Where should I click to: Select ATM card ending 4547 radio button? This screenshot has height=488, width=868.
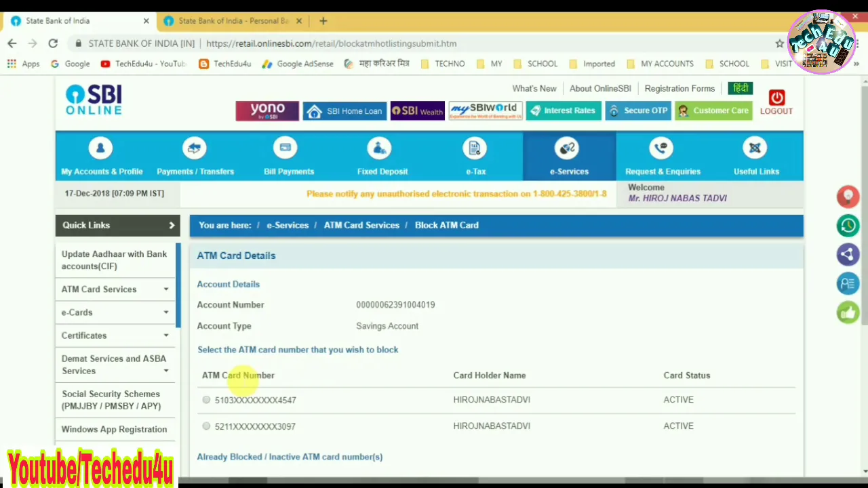(x=206, y=400)
